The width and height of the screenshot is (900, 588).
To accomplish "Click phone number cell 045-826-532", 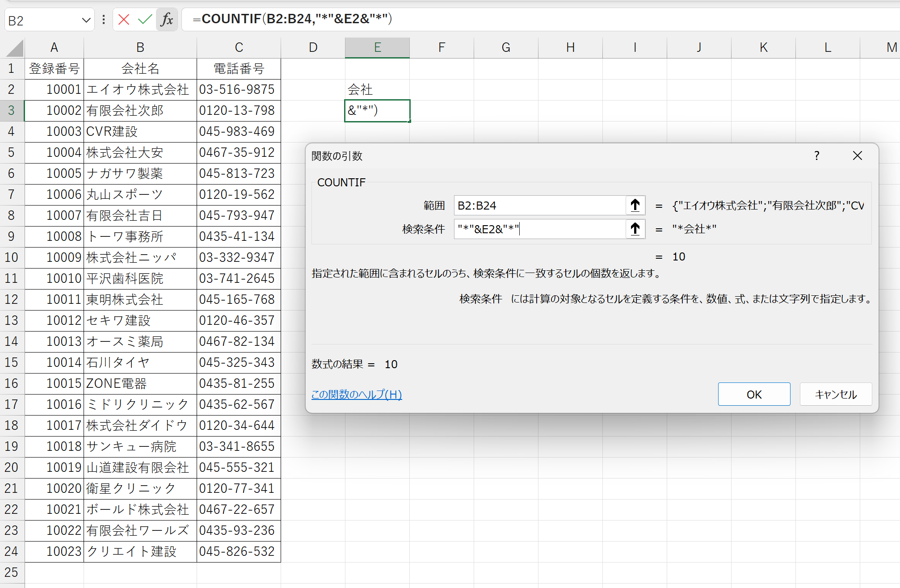I will point(239,551).
